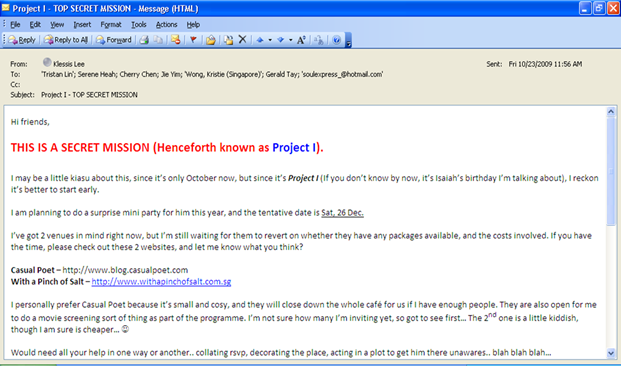Flag message with red flag icon

[x=193, y=40]
